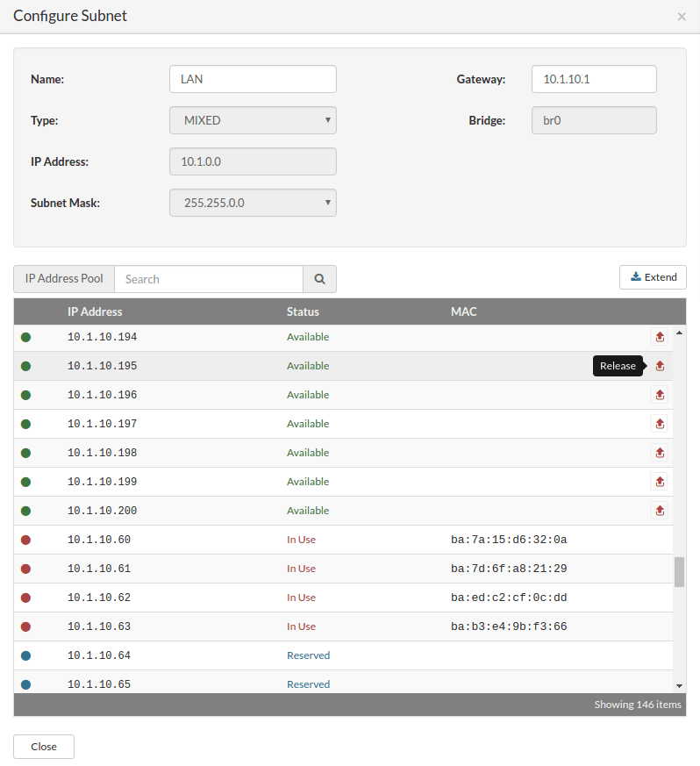The width and height of the screenshot is (700, 766).
Task: Focus the Name field containing LAN
Action: point(253,79)
